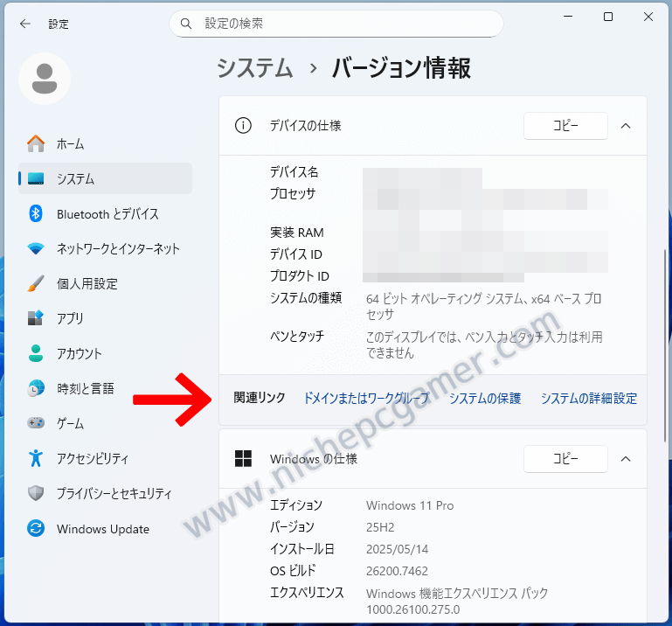The width and height of the screenshot is (672, 626).
Task: Click the 個人用設定 paintbrush icon
Action: [x=36, y=283]
